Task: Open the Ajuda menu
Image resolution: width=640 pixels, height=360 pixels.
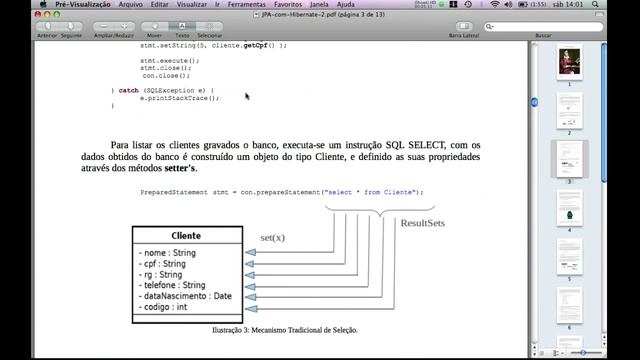Action: [345, 4]
